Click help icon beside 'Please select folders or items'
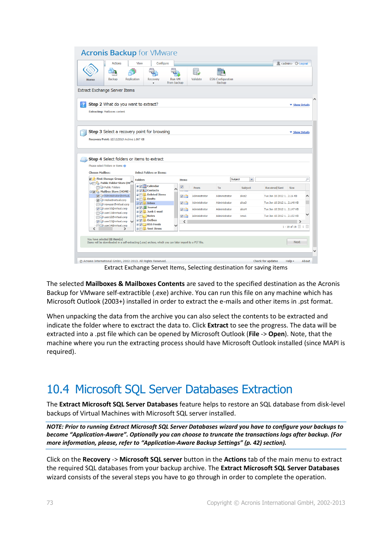This screenshot has height=555, width=392. tap(125, 166)
